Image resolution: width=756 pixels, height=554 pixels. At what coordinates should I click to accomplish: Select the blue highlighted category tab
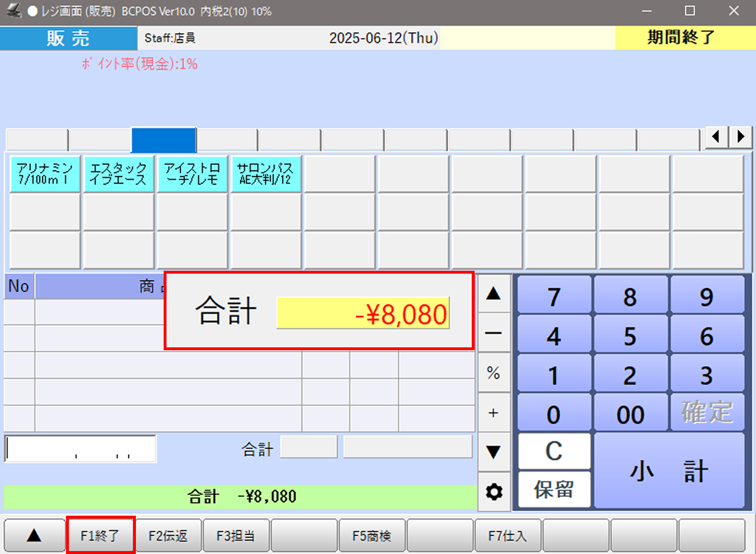click(x=164, y=140)
